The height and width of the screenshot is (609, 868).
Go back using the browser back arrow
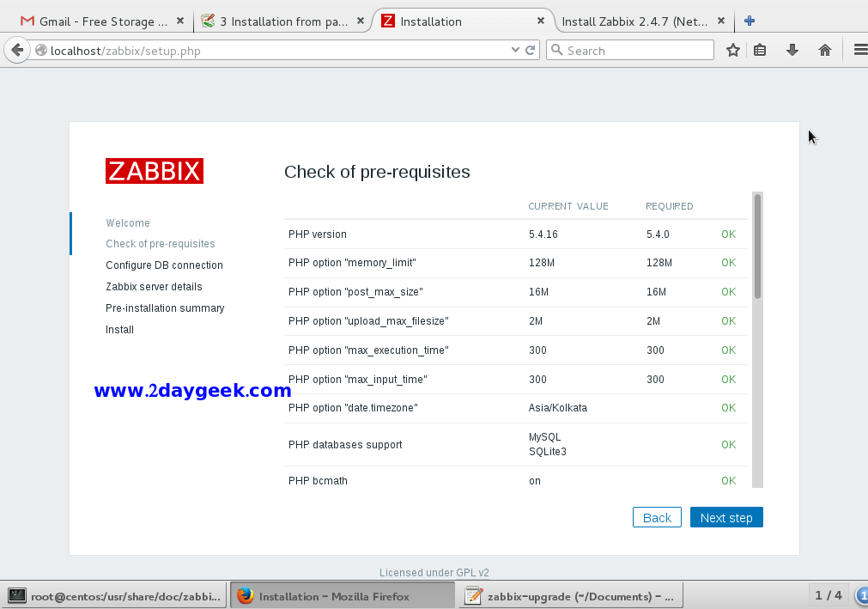pos(17,51)
